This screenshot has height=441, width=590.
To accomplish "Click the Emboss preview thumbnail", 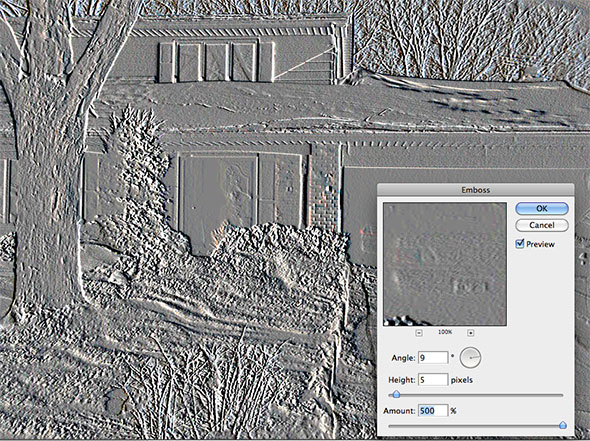I will 445,264.
